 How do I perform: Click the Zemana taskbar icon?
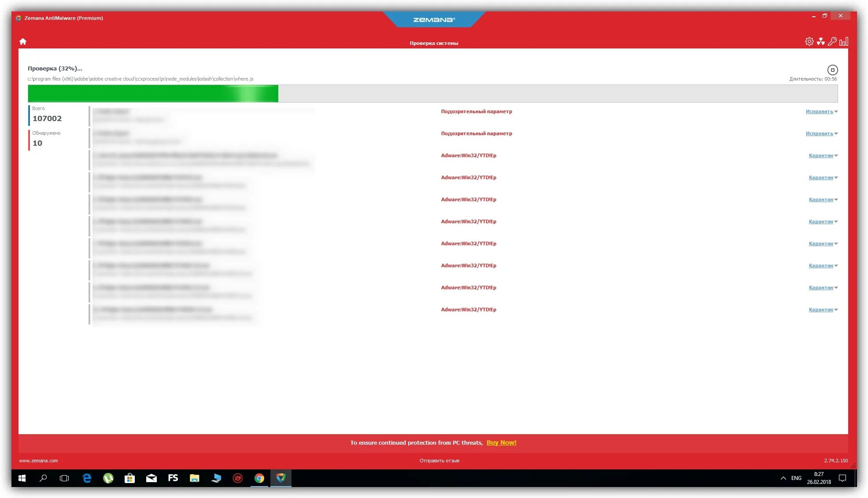[x=281, y=478]
